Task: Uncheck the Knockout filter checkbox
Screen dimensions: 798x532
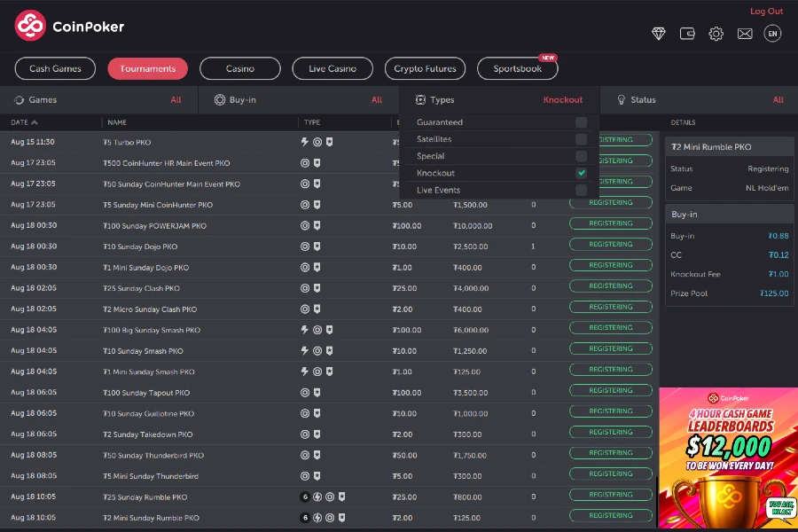Action: 582,173
